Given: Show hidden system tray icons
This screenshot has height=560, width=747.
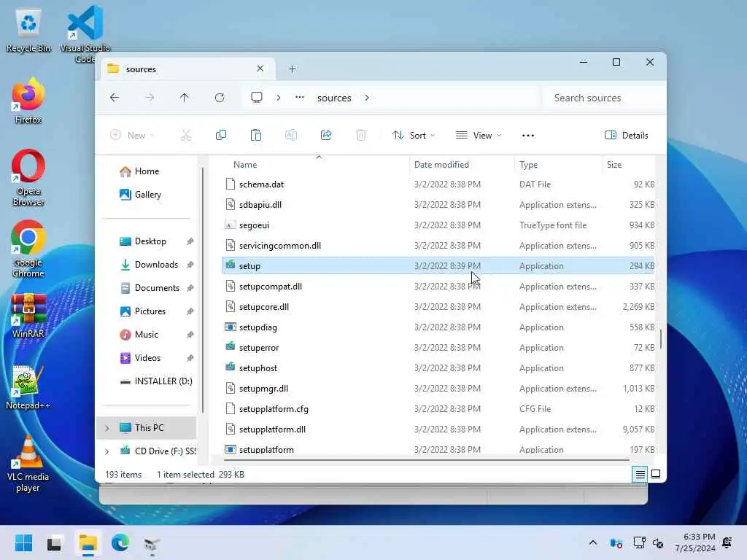Looking at the screenshot, I should (593, 542).
